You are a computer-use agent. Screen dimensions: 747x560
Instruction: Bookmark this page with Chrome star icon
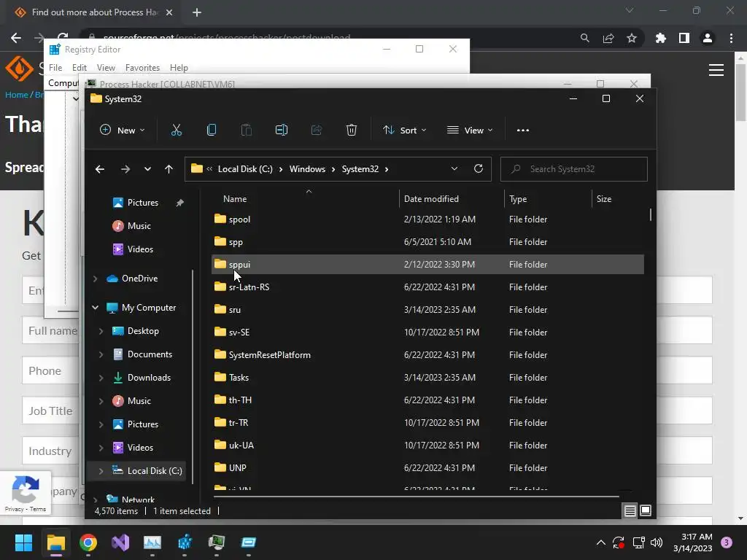pos(632,38)
